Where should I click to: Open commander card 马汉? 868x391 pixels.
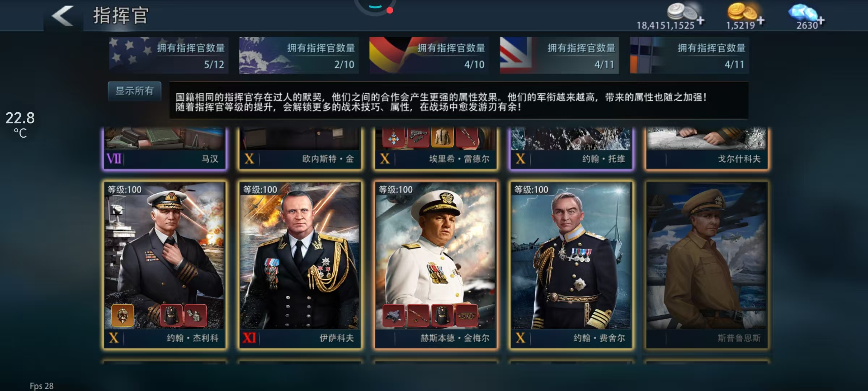click(165, 148)
